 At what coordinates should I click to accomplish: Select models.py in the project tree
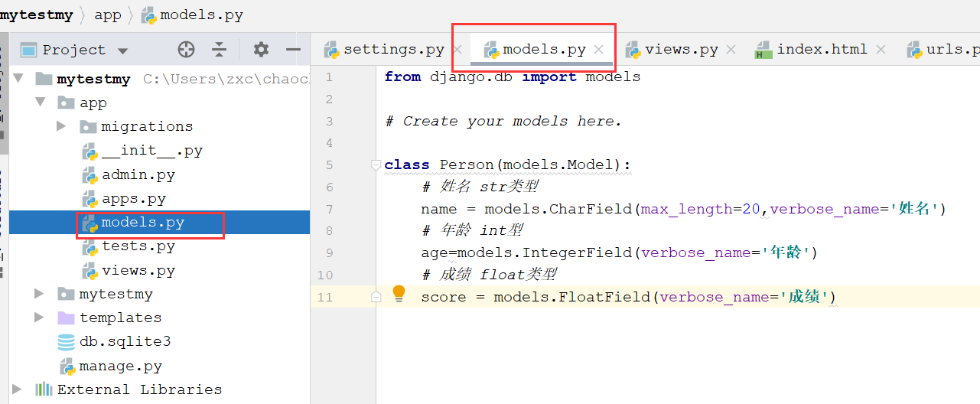point(143,223)
